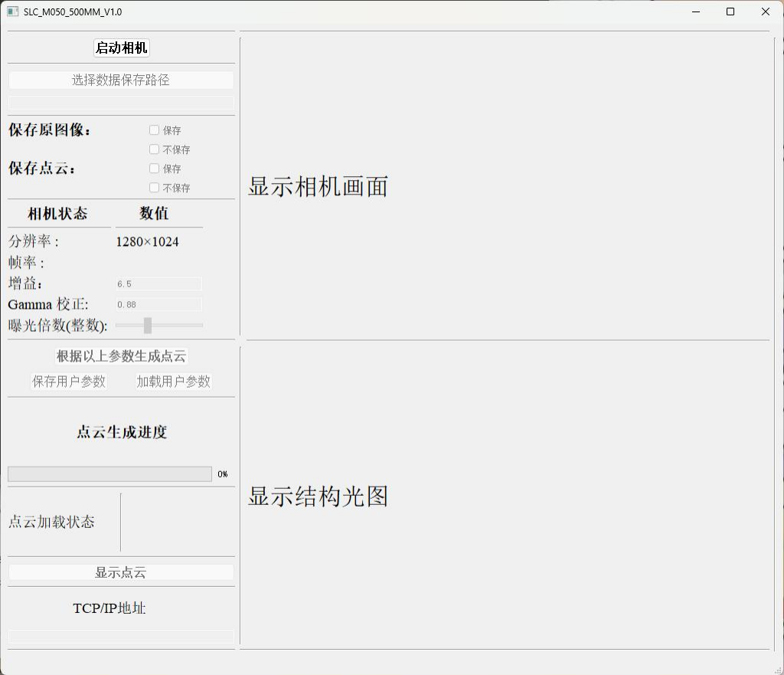Tick the 保存 checkbox for 保存点云
The height and width of the screenshot is (675, 784).
coord(155,169)
